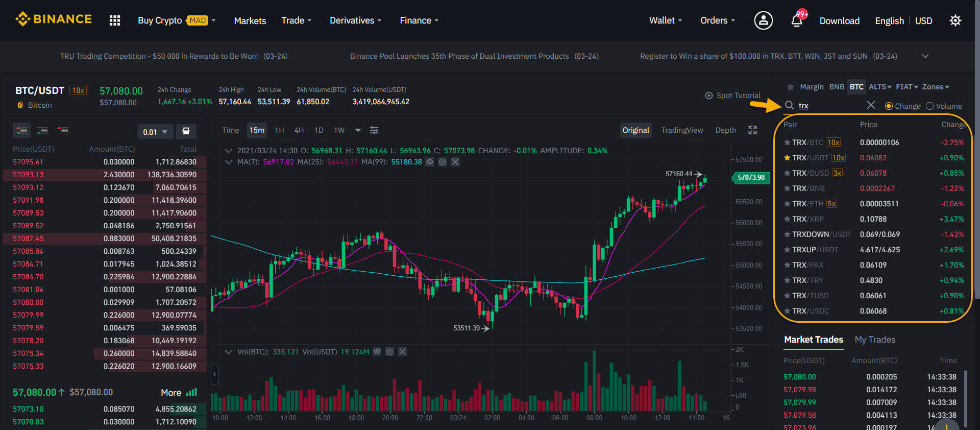Unfavorite the TRX/USDT pair star

click(787, 158)
